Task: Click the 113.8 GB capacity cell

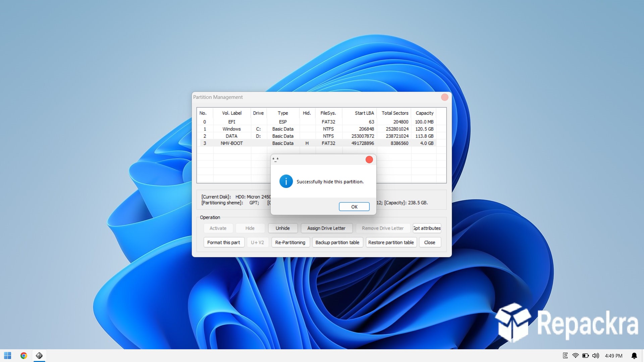Action: 424,136
